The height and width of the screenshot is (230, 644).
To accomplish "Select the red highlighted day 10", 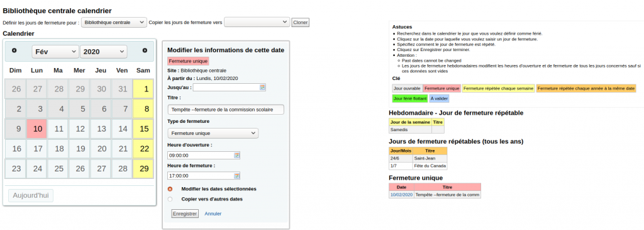I will tap(37, 129).
